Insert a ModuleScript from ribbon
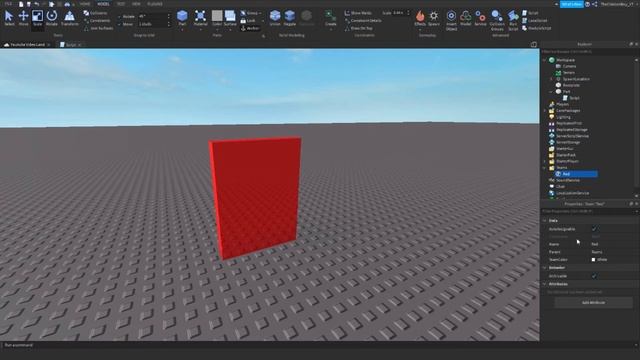Screen dimensions: 640x360 click(536, 28)
